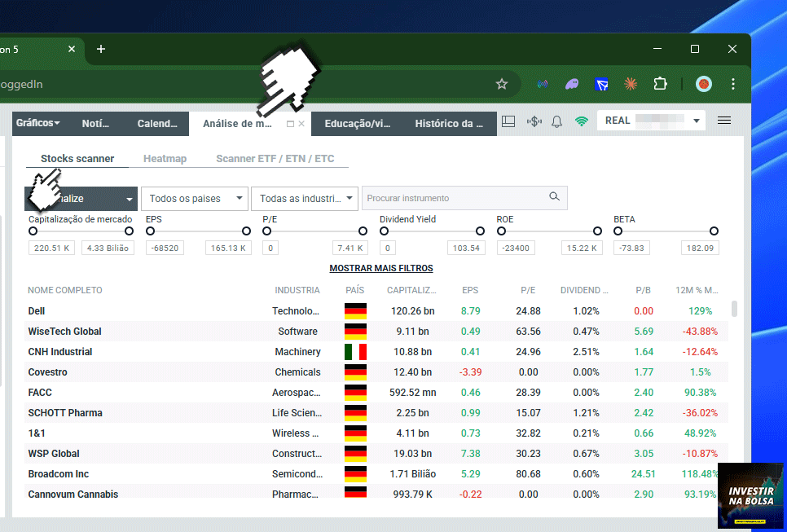Click MOSTRAR MAIS FILTROS link
This screenshot has height=532, width=787.
(x=381, y=269)
